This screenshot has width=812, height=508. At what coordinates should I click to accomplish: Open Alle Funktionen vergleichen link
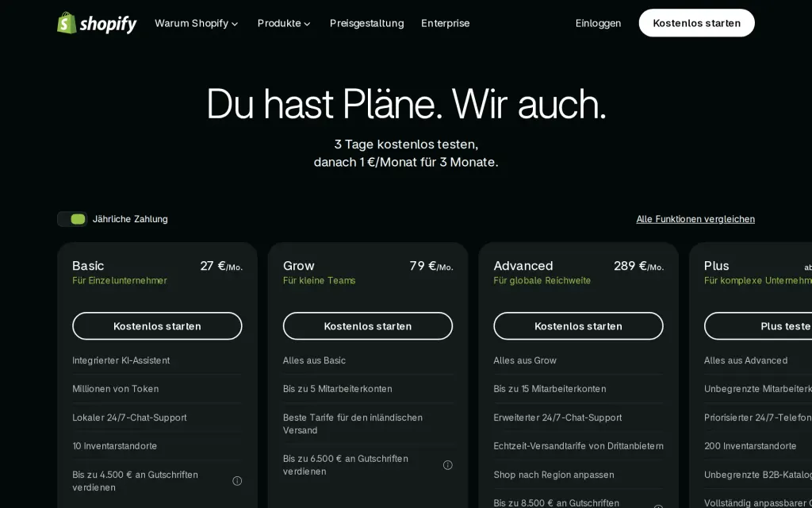[x=695, y=219]
